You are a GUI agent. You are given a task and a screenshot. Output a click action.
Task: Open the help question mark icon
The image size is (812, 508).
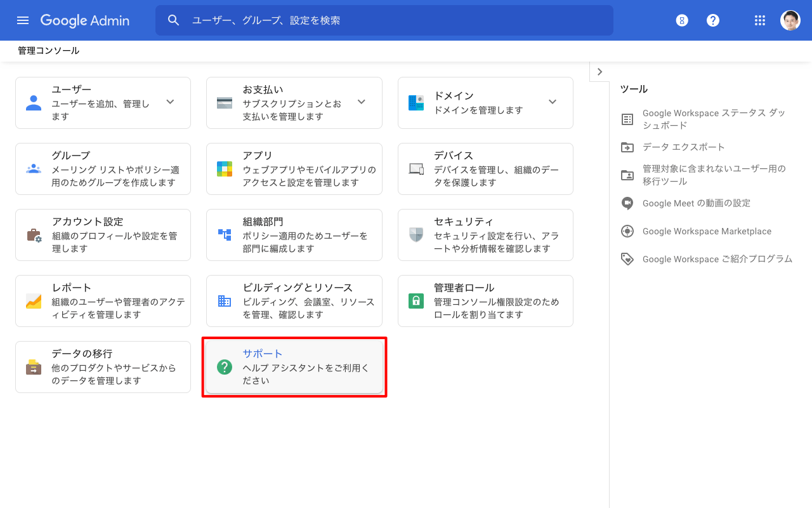[713, 20]
